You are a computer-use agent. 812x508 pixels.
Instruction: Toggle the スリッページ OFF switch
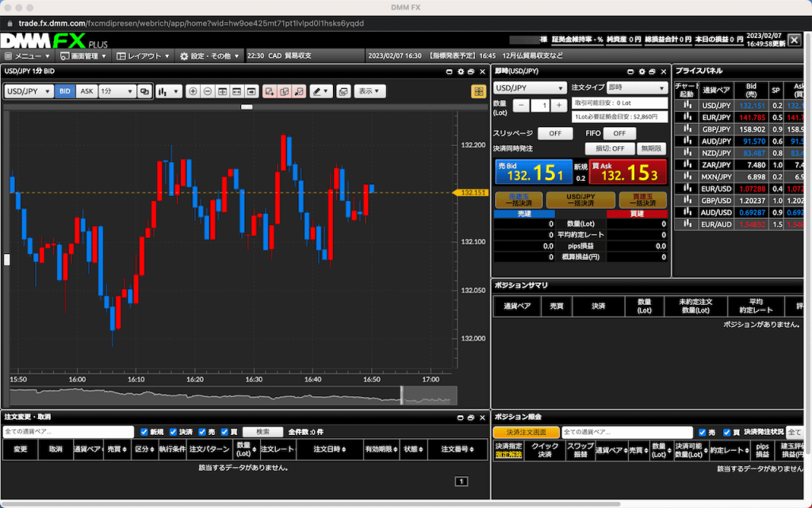pos(555,133)
